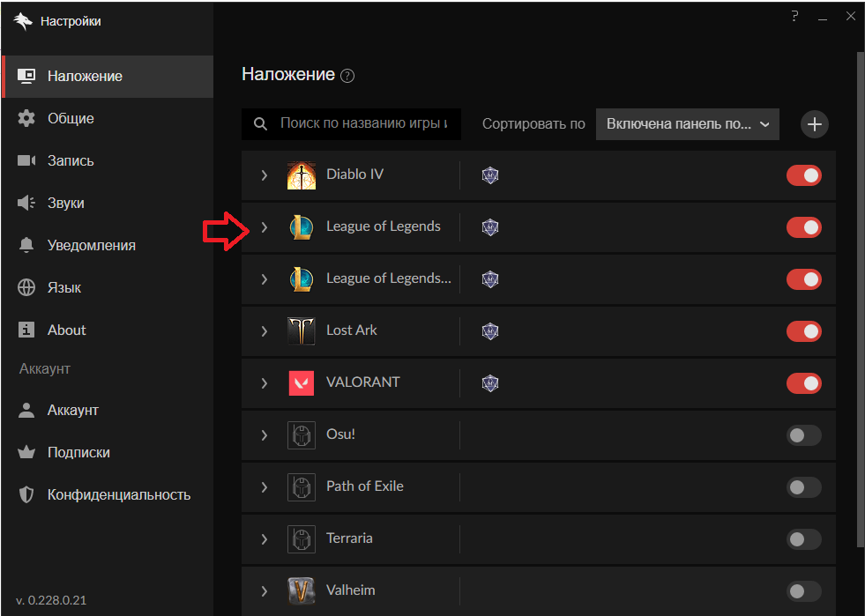Toggle off League of Legends row below Diablo IV
This screenshot has width=865, height=616.
pos(804,227)
